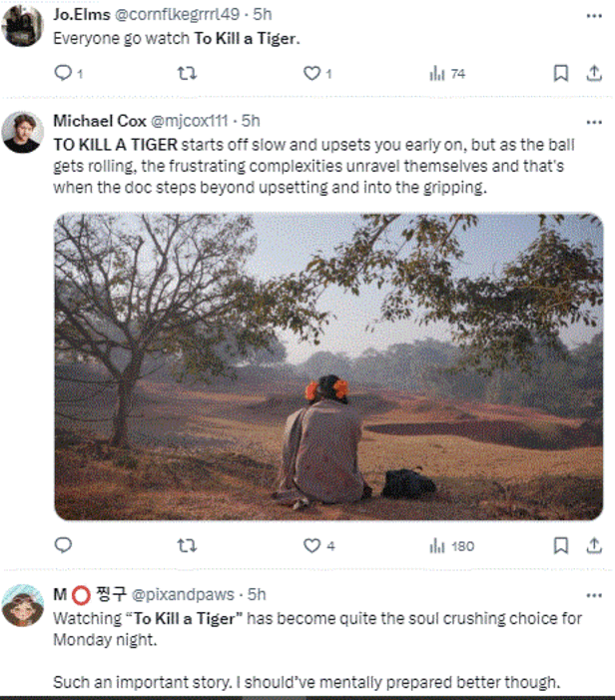This screenshot has height=700, width=615.
Task: Reply to Michael Cox tweet
Action: click(63, 545)
